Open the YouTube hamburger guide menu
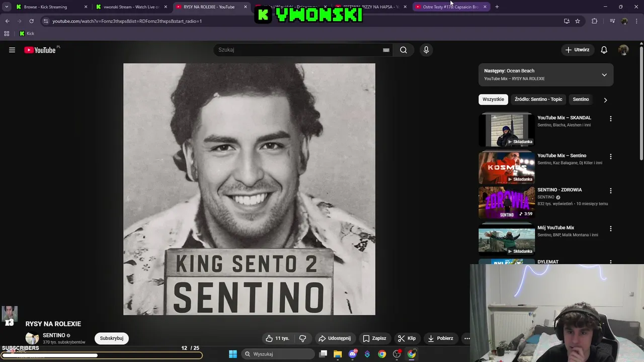The height and width of the screenshot is (362, 644). click(x=12, y=50)
